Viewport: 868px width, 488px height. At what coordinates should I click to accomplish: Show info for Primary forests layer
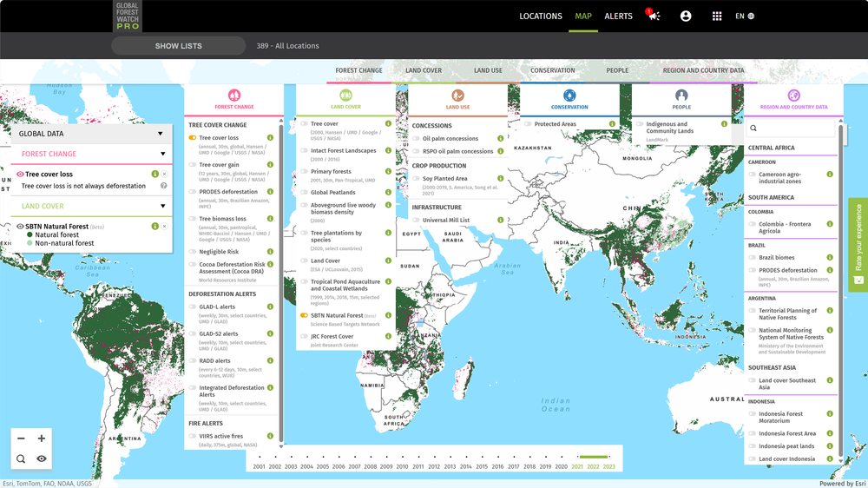click(x=388, y=172)
